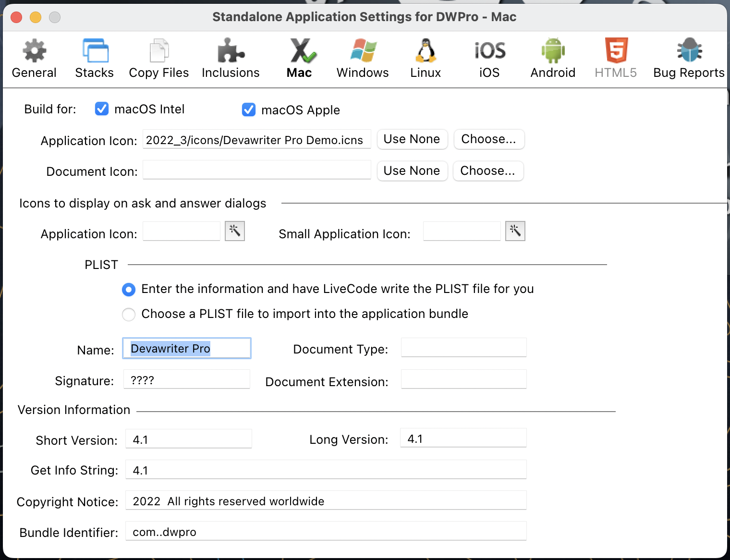Click the Document Extension field
Image resolution: width=730 pixels, height=560 pixels.
(x=464, y=379)
